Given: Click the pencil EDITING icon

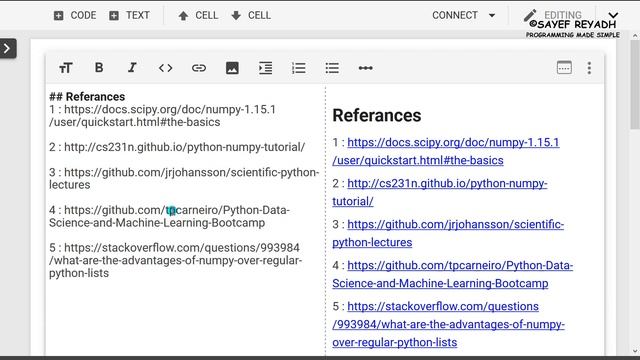Looking at the screenshot, I should click(529, 15).
